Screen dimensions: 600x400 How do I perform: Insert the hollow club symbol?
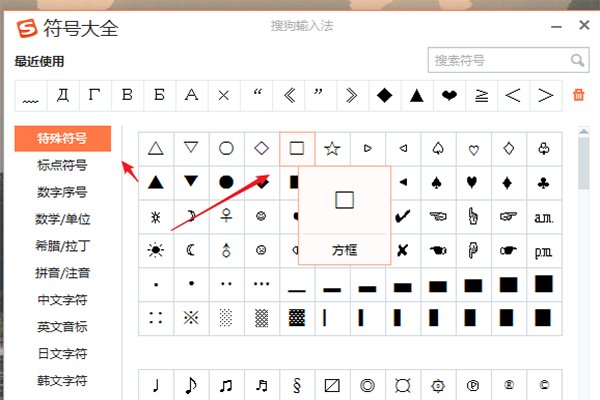point(544,149)
